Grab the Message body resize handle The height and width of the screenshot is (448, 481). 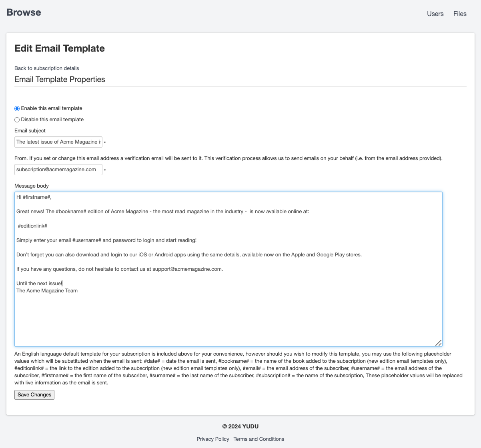439,343
